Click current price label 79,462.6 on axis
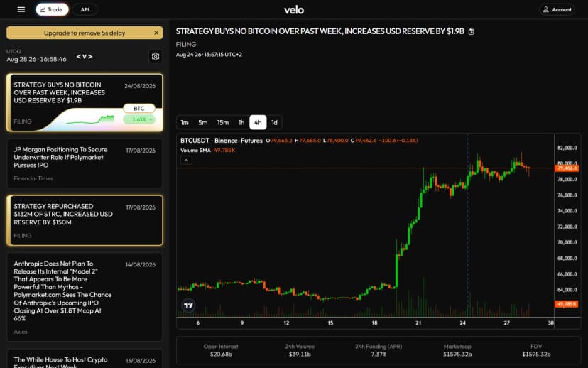Screen dimensions: 588x368 [567, 168]
